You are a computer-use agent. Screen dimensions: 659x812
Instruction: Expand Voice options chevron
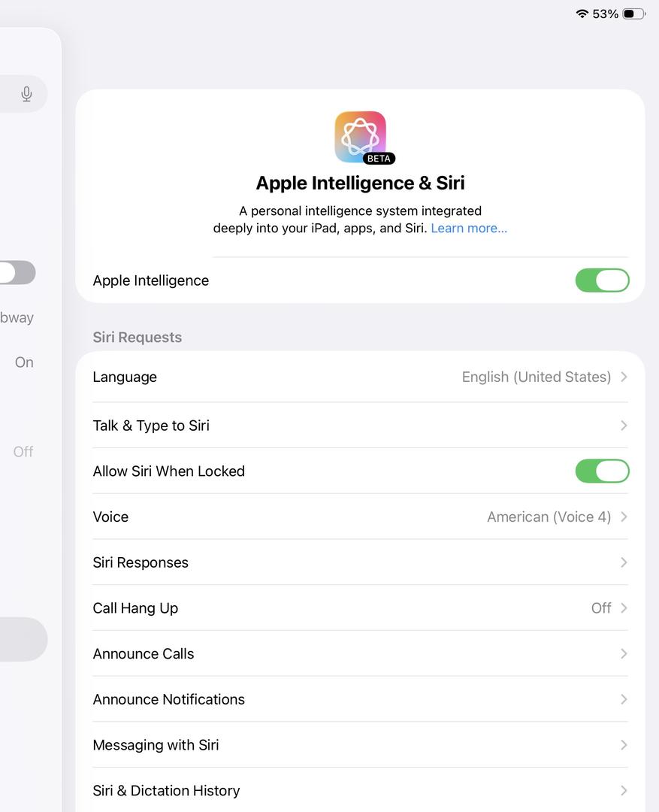624,517
